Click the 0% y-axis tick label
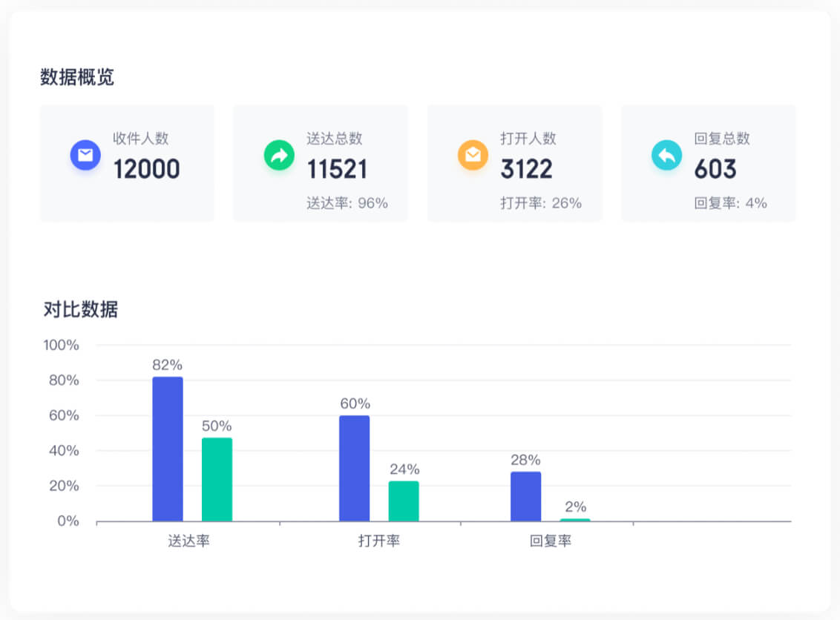The height and width of the screenshot is (620, 840). click(68, 521)
